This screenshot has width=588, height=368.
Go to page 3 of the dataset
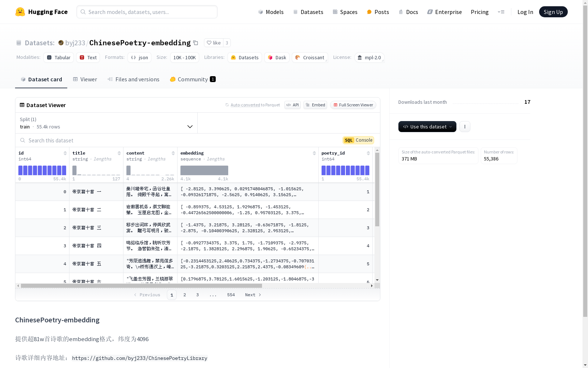coord(197,295)
